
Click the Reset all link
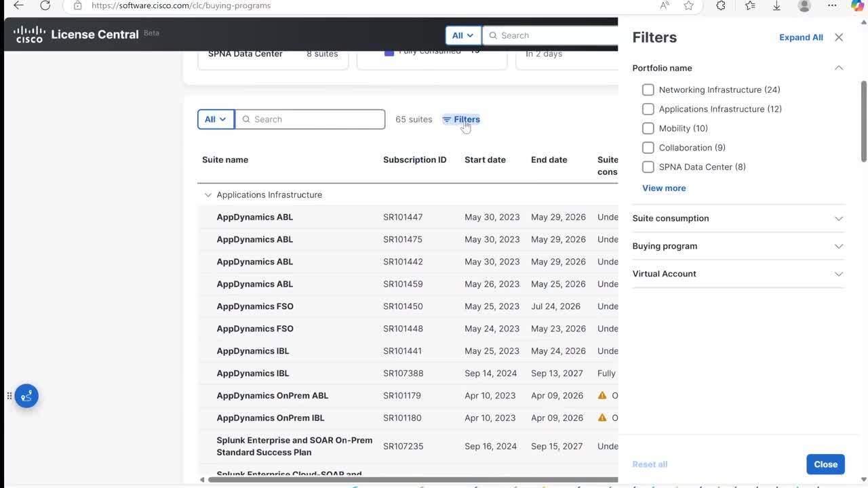[x=650, y=464]
